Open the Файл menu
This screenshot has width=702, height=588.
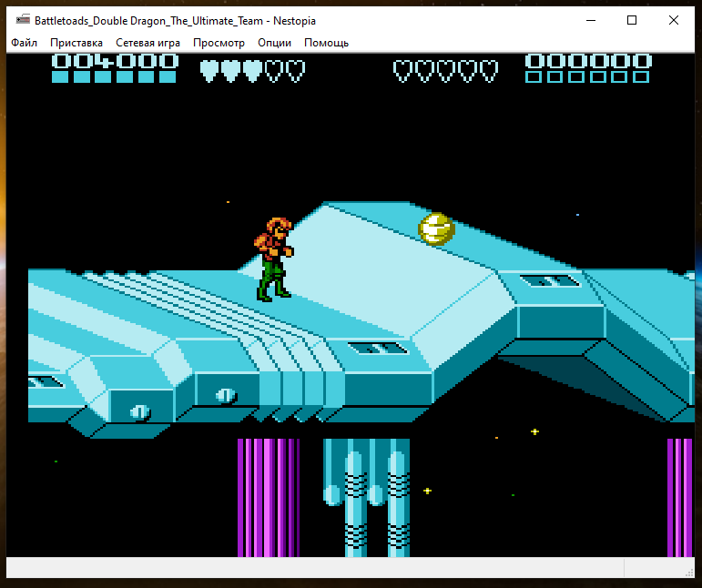click(x=25, y=43)
